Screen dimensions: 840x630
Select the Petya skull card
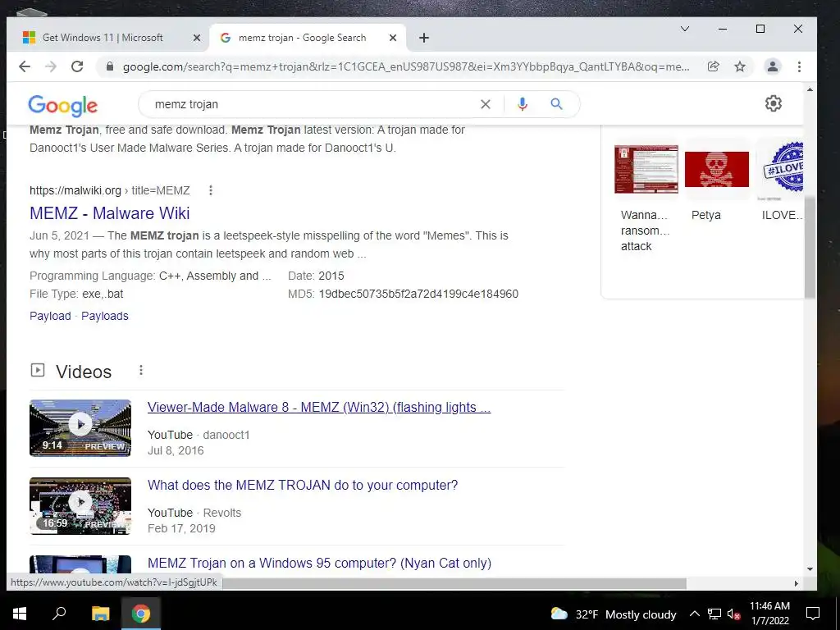[x=717, y=180]
